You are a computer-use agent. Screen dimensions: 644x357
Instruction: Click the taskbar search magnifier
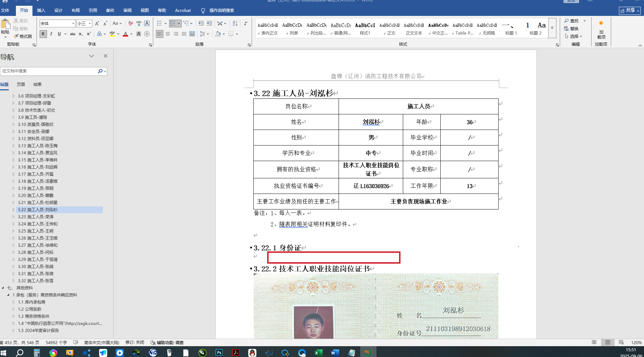[x=20, y=353]
